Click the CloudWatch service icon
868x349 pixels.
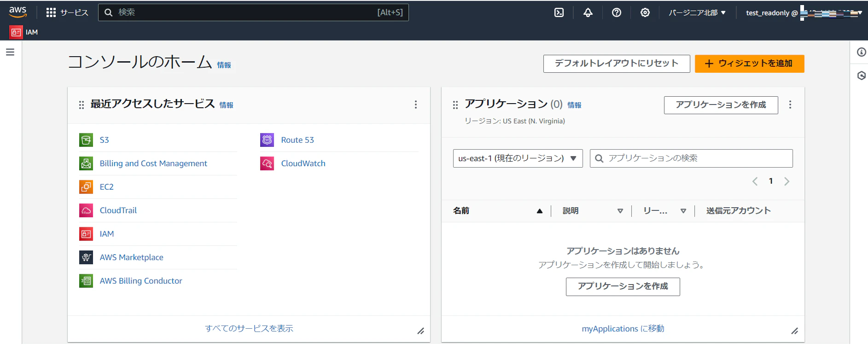[x=267, y=163]
